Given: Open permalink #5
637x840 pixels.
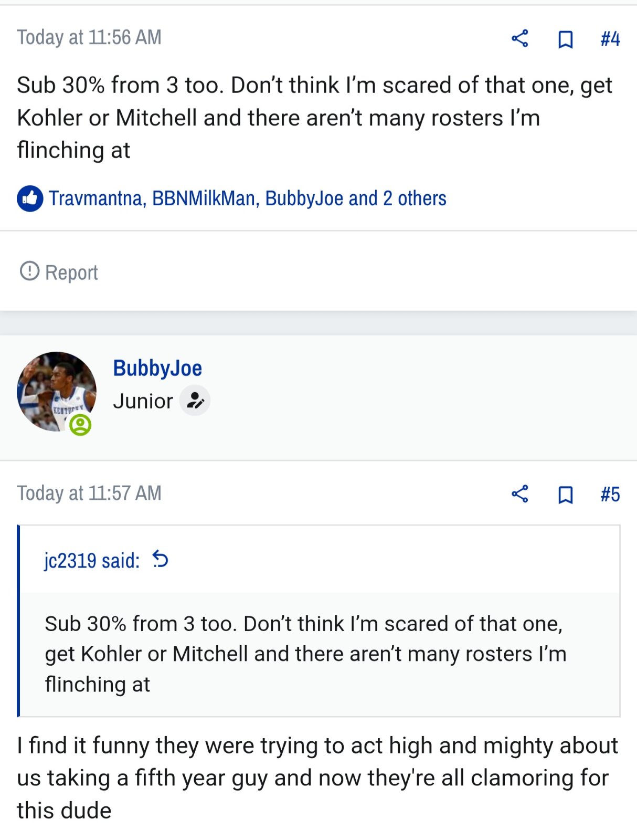Looking at the screenshot, I should [610, 495].
